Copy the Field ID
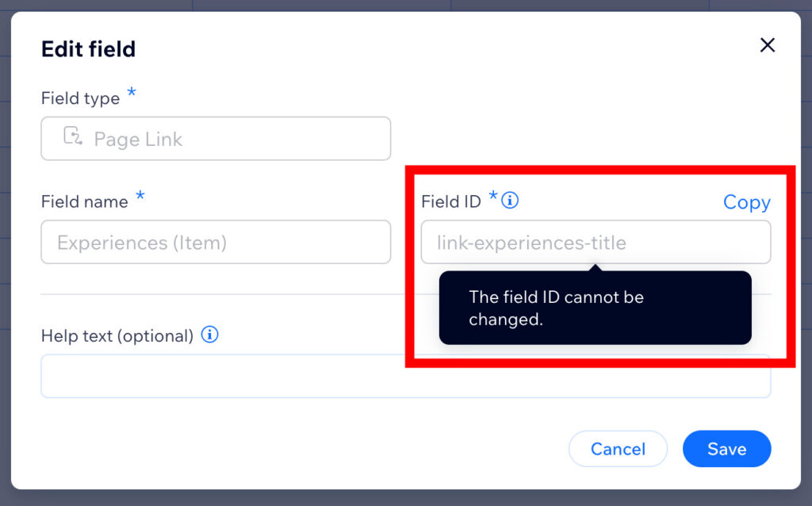Image resolution: width=812 pixels, height=506 pixels. (x=747, y=201)
